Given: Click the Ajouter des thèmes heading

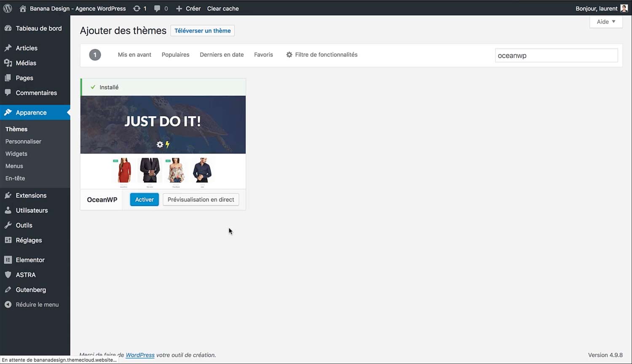Looking at the screenshot, I should click(123, 31).
